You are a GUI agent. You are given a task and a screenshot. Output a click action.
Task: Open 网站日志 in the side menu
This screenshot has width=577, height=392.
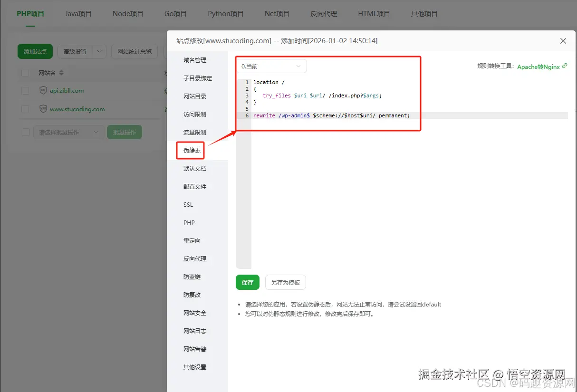(x=195, y=331)
